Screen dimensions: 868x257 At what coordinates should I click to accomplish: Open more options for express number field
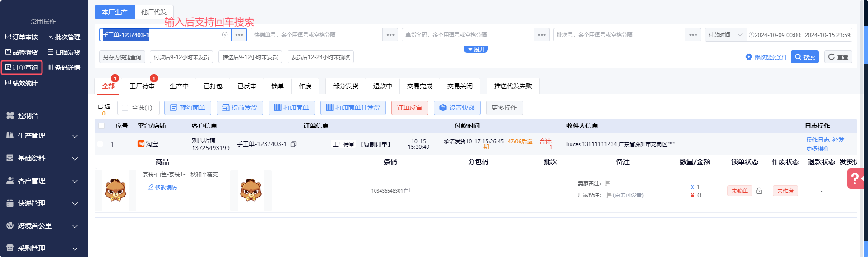(390, 35)
